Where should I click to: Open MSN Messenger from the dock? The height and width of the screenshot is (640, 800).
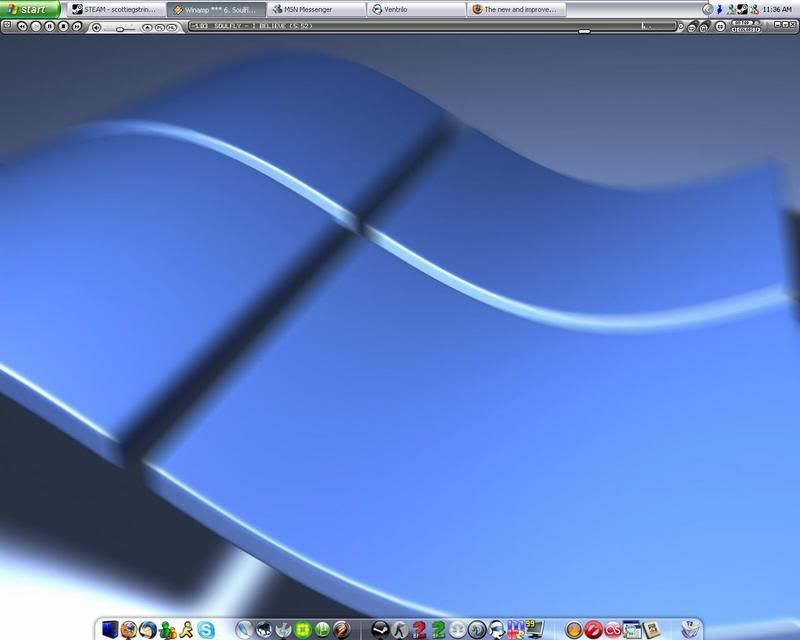[169, 630]
